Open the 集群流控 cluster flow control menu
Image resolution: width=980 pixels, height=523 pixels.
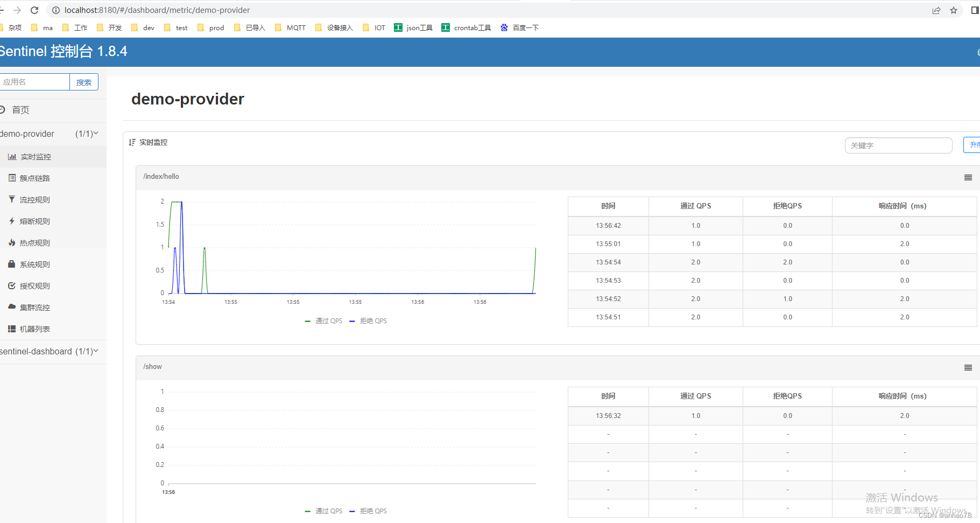tap(34, 307)
